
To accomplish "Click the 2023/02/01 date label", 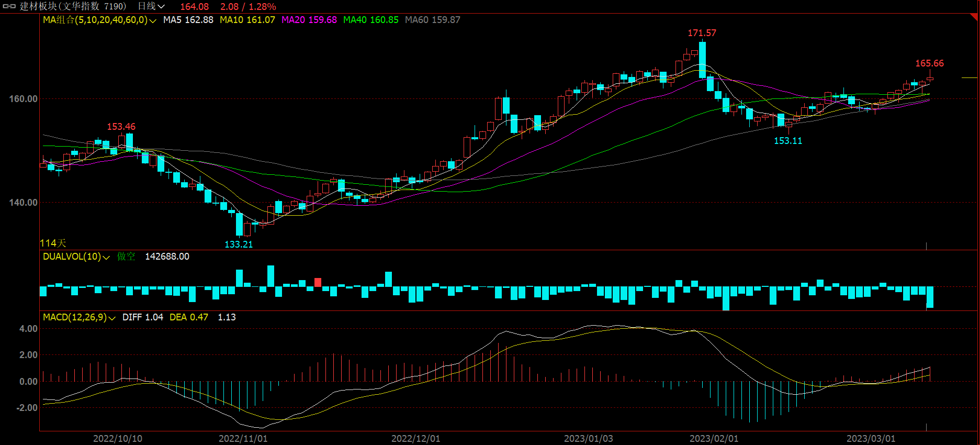I will tap(714, 439).
